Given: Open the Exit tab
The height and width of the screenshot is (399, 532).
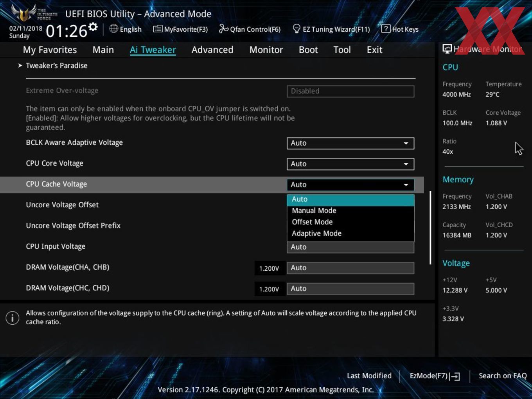Looking at the screenshot, I should click(x=374, y=50).
